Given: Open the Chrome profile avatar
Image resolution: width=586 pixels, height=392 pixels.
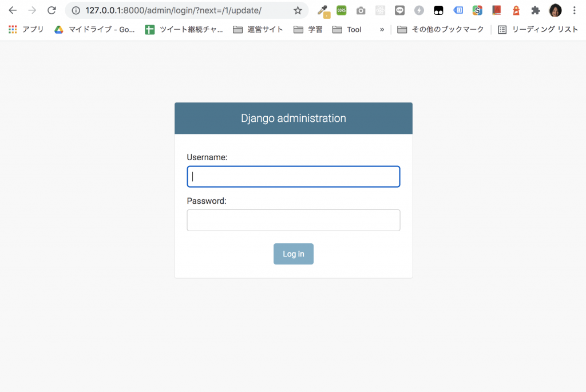Looking at the screenshot, I should (555, 10).
